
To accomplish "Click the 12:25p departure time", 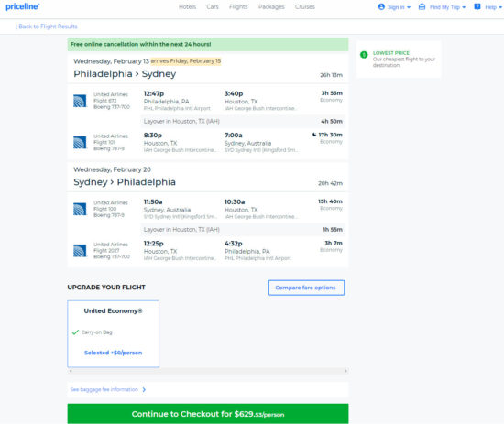I will click(x=154, y=244).
